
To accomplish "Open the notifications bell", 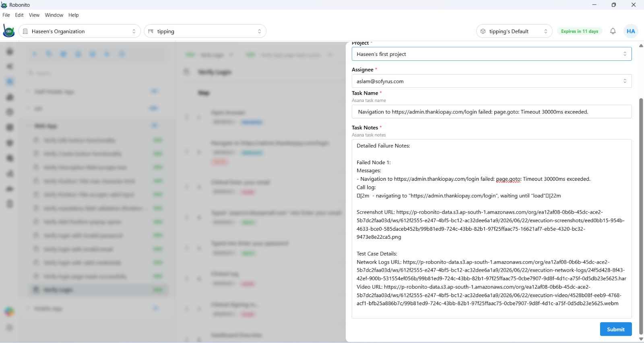I will tap(613, 31).
